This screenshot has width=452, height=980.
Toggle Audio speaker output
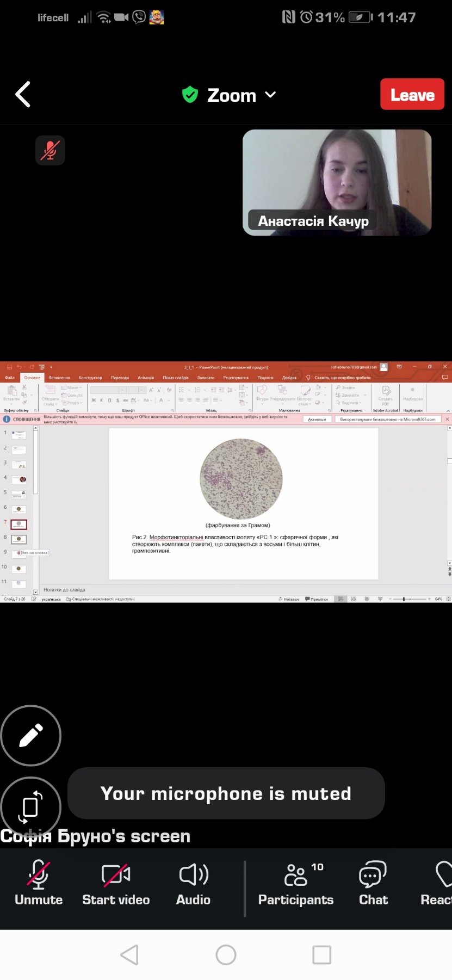(193, 884)
